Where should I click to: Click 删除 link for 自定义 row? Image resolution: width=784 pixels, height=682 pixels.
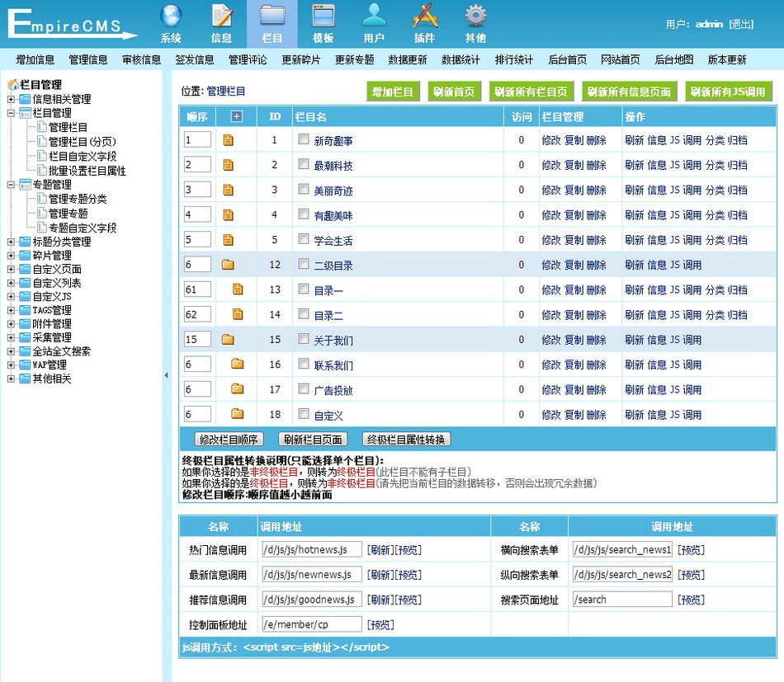(597, 415)
